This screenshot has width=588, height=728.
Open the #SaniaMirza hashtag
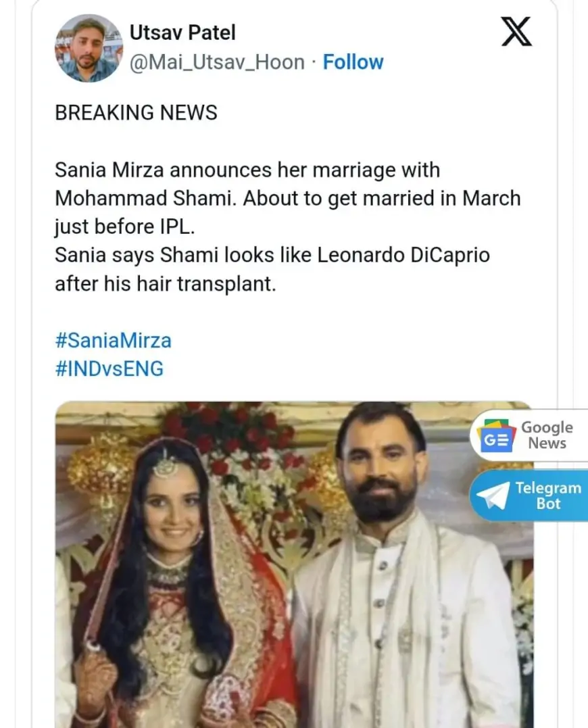point(113,340)
